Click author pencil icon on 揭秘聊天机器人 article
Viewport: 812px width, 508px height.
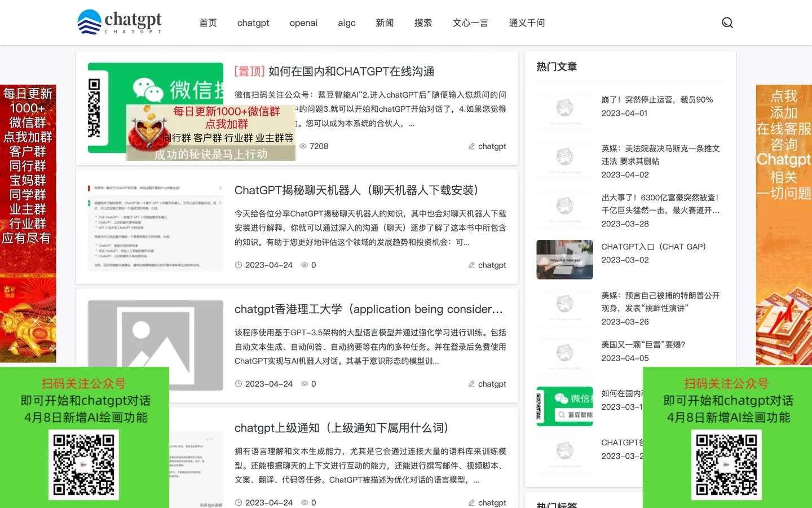point(471,265)
